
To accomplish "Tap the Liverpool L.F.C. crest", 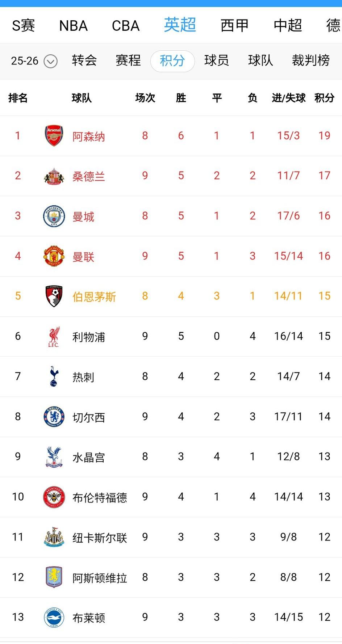I will pyautogui.click(x=54, y=337).
